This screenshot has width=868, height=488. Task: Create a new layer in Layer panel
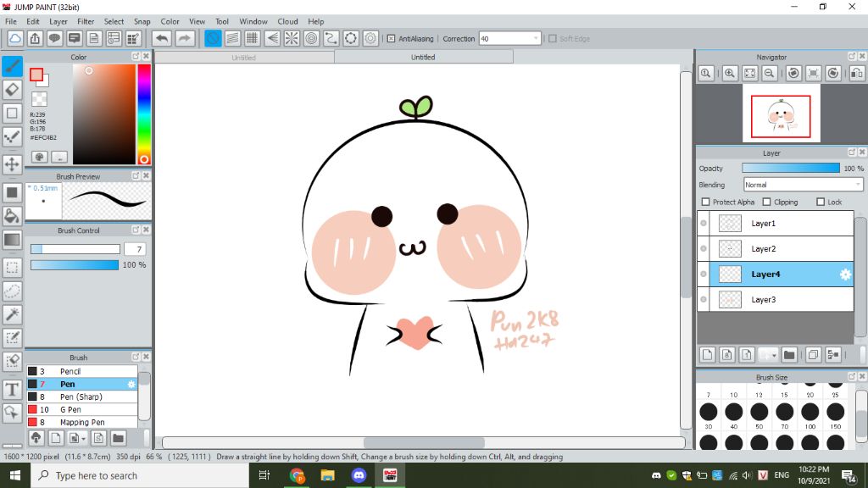pos(708,355)
